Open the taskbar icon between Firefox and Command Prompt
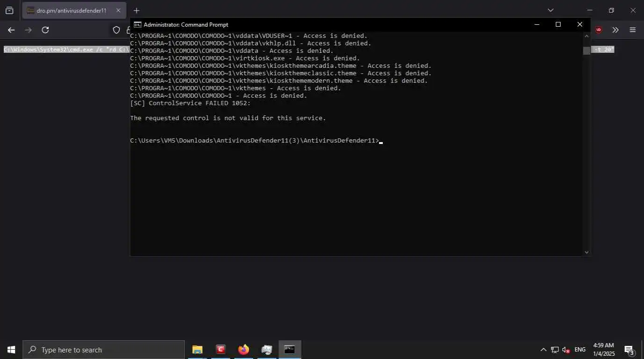Screen dimensions: 644x359 pyautogui.click(x=267, y=350)
